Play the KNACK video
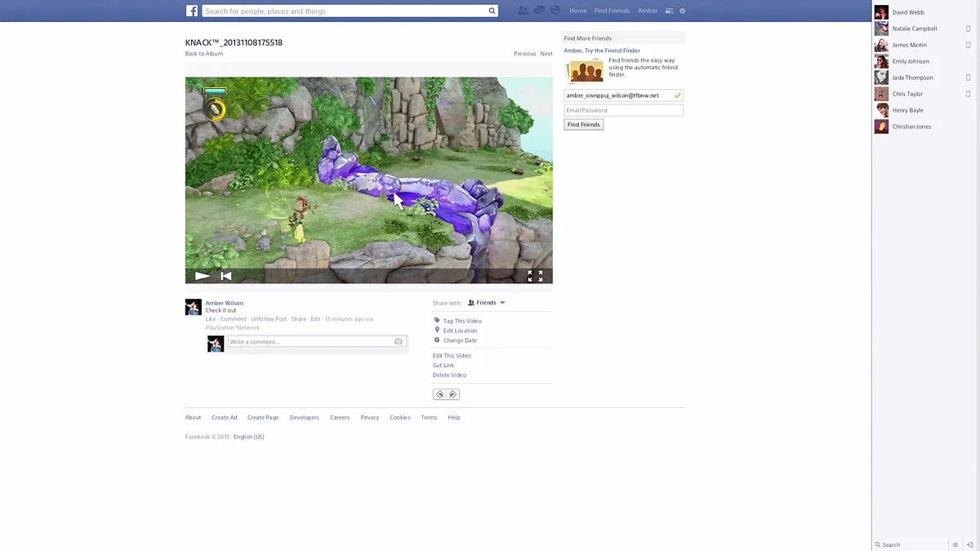Screen dimensions: 980x551 (203, 276)
